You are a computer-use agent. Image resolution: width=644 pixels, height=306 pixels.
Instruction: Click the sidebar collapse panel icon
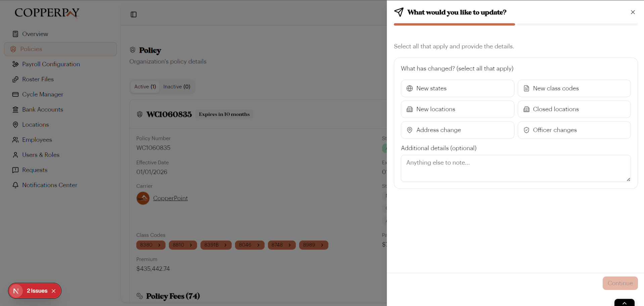point(134,14)
